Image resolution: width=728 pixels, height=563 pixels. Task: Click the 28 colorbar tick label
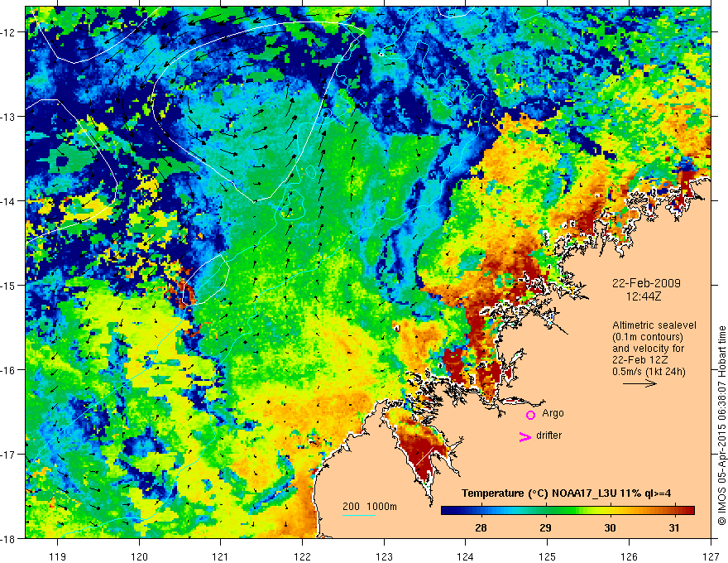pos(481,527)
